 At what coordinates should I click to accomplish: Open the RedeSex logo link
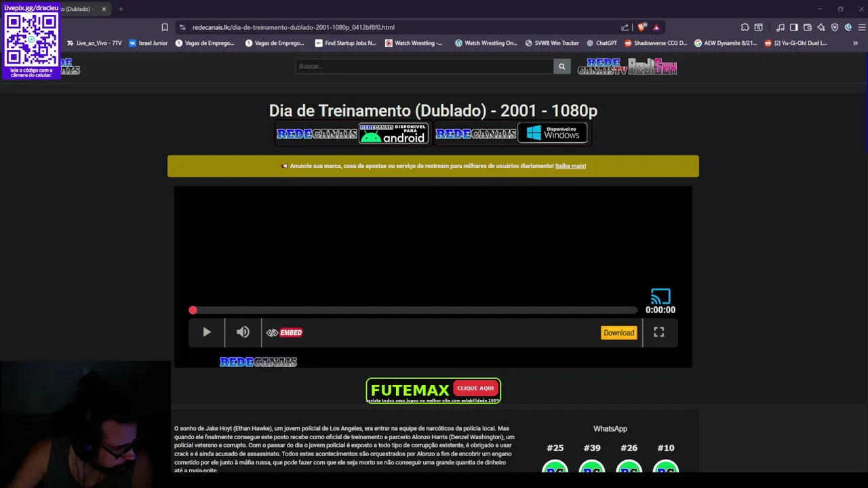[652, 66]
